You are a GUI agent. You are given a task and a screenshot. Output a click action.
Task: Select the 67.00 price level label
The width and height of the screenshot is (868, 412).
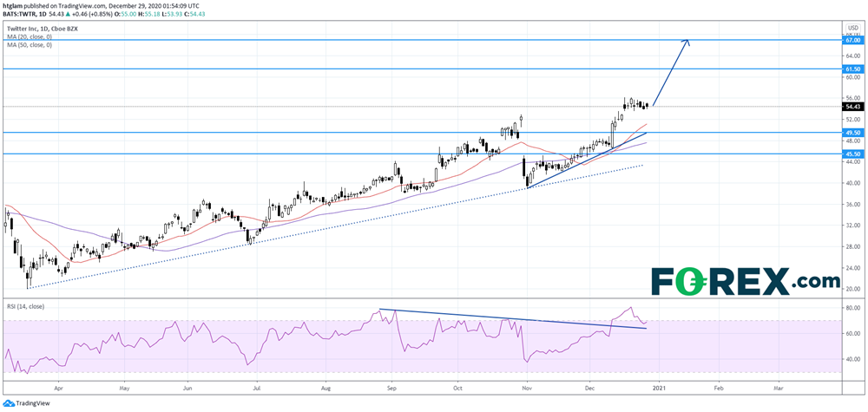tap(851, 40)
